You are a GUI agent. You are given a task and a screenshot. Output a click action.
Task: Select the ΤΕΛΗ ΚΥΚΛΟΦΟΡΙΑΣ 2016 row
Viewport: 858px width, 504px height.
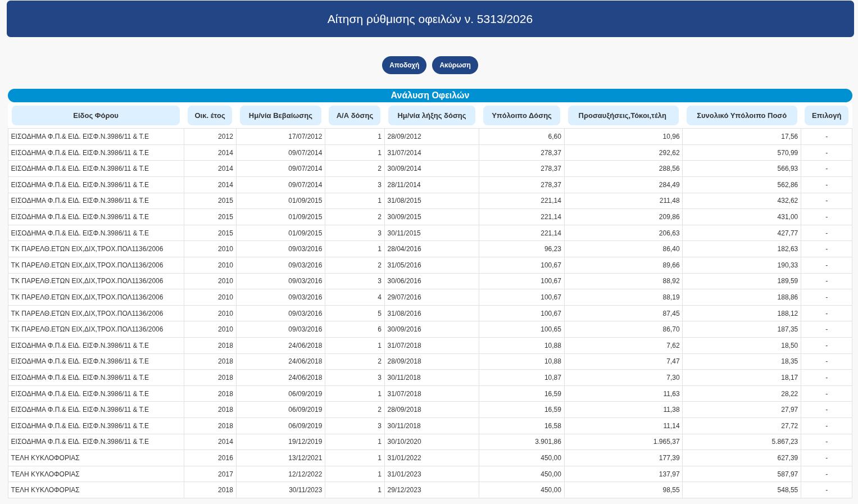coord(430,458)
